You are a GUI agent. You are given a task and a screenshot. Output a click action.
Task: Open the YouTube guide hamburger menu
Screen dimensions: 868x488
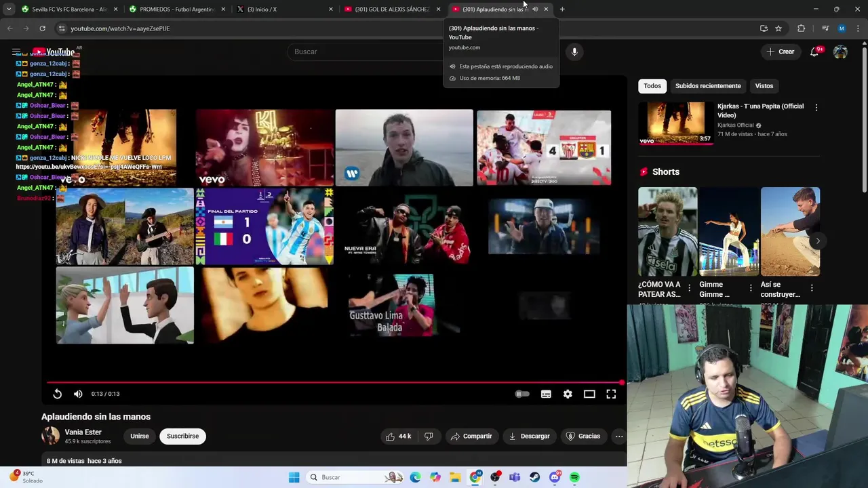click(x=16, y=52)
